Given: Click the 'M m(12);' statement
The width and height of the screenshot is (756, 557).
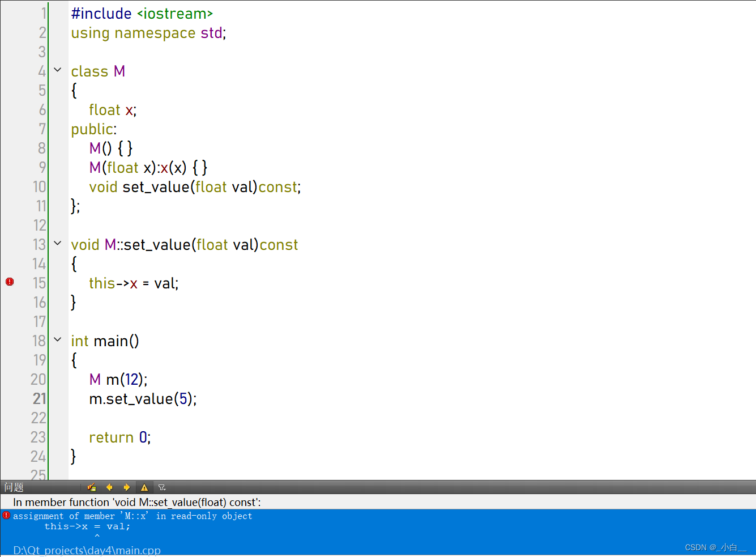Looking at the screenshot, I should coord(118,380).
